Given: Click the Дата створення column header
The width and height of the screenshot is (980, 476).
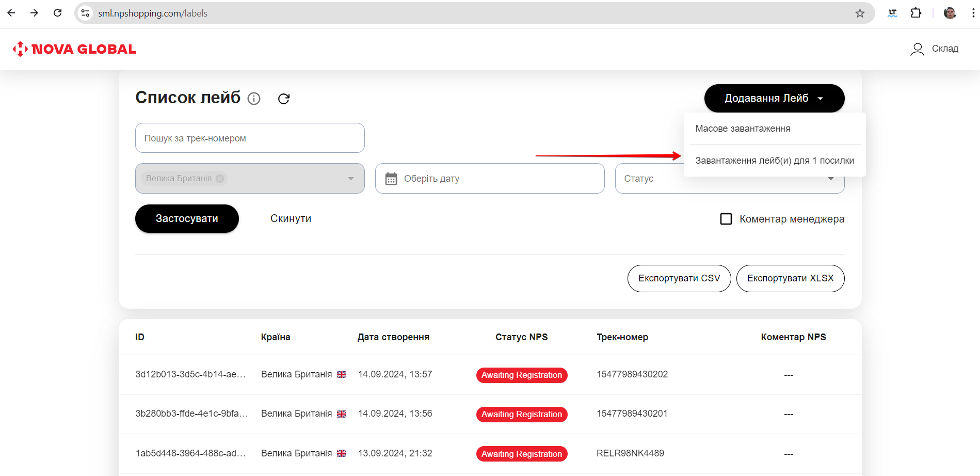Looking at the screenshot, I should (x=393, y=337).
